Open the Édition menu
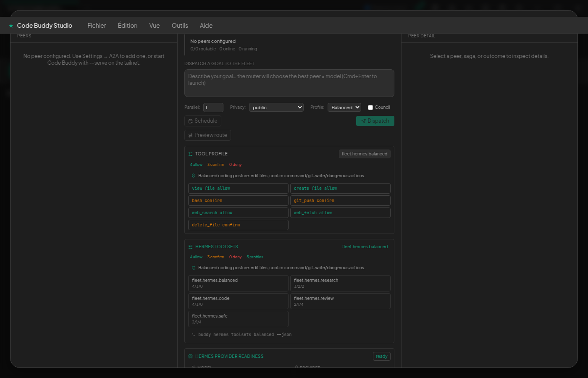 click(x=128, y=26)
